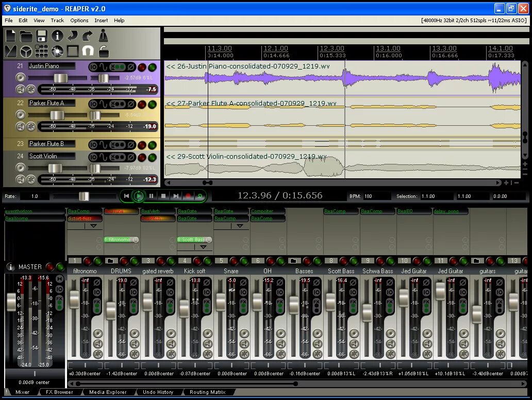Click the folder icon above DRUMS strip
This screenshot has width=532, height=400.
pos(110,261)
